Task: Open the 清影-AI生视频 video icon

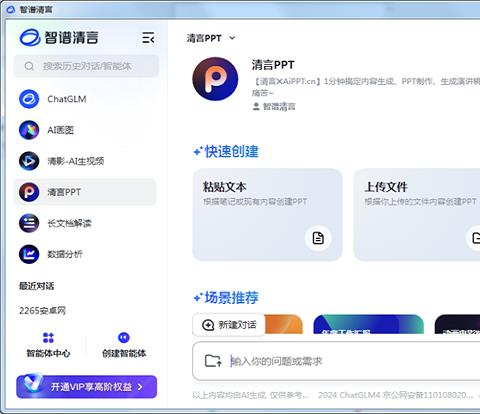Action: click(29, 161)
